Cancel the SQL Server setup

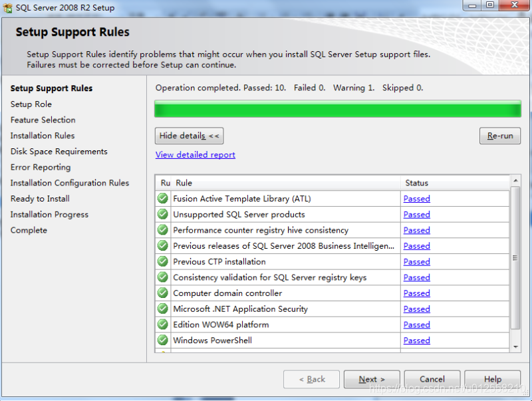[432, 379]
